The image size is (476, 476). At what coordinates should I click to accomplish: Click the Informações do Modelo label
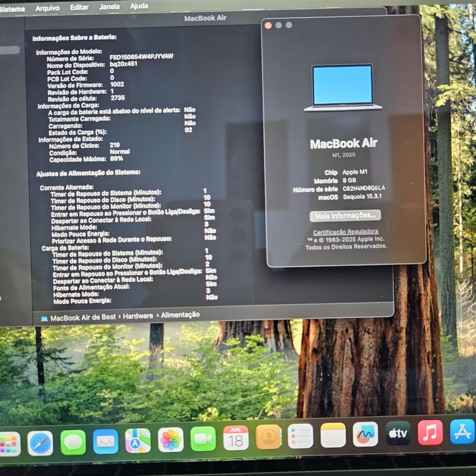click(69, 52)
